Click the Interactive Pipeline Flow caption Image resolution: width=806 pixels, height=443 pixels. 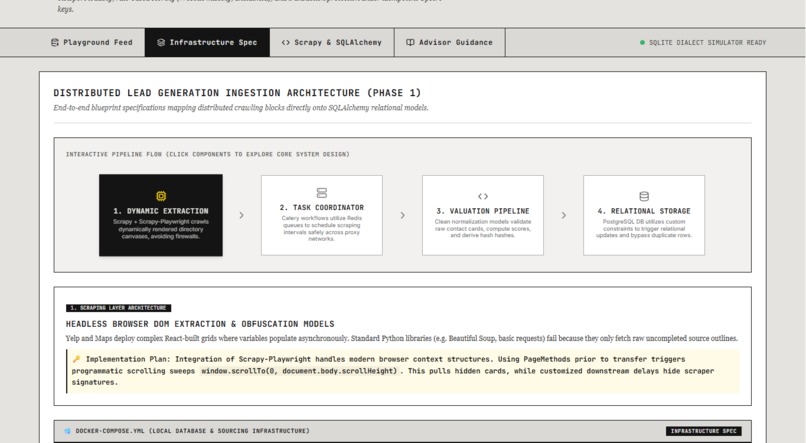coord(208,154)
